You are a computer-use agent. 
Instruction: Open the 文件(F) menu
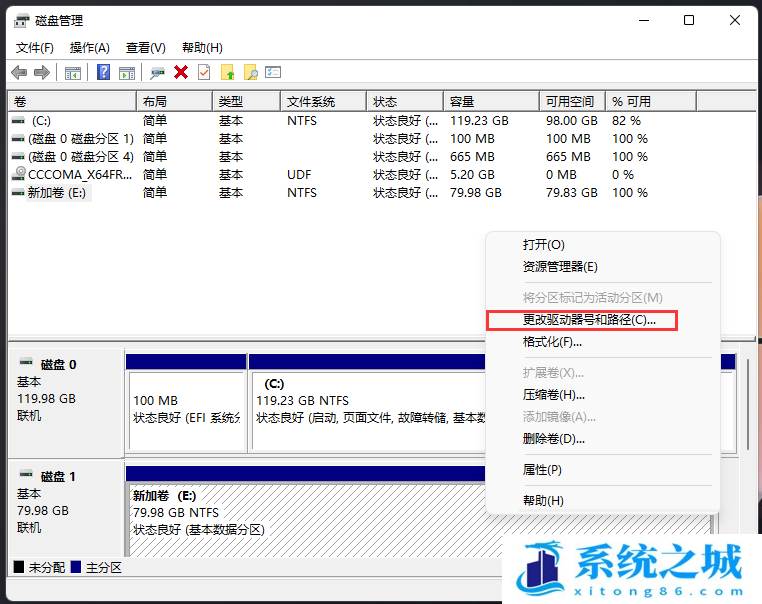point(35,48)
